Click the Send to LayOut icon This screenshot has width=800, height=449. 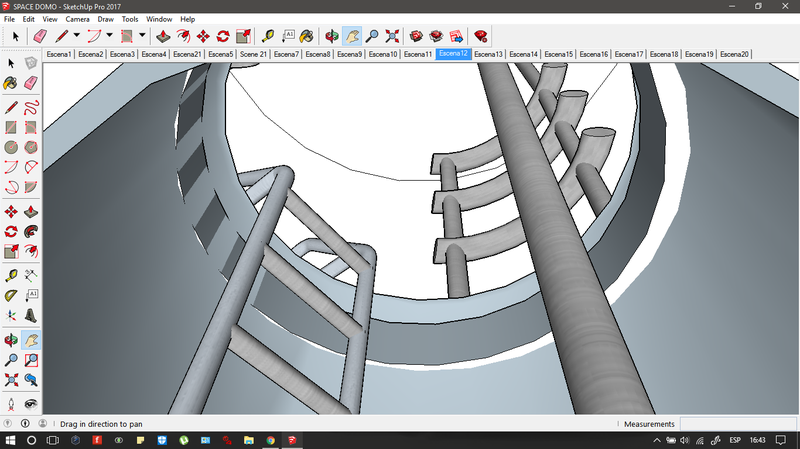pos(456,36)
